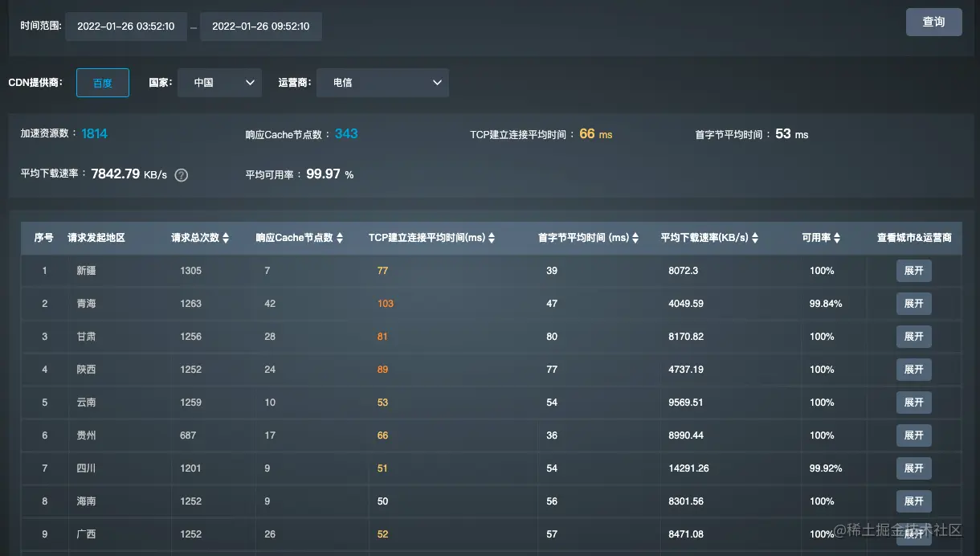This screenshot has height=556, width=980.
Task: Click cache node count 26 in 广西 row
Action: [x=270, y=534]
